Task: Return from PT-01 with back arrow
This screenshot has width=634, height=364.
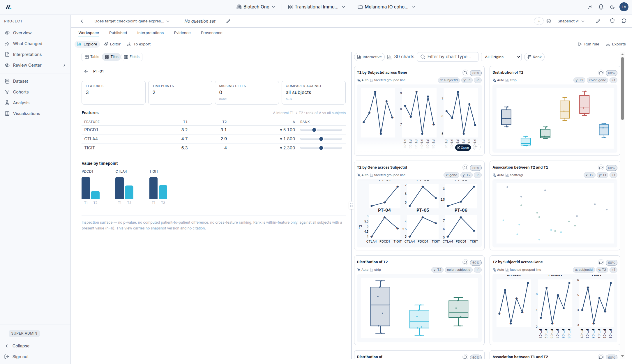Action: pos(86,71)
